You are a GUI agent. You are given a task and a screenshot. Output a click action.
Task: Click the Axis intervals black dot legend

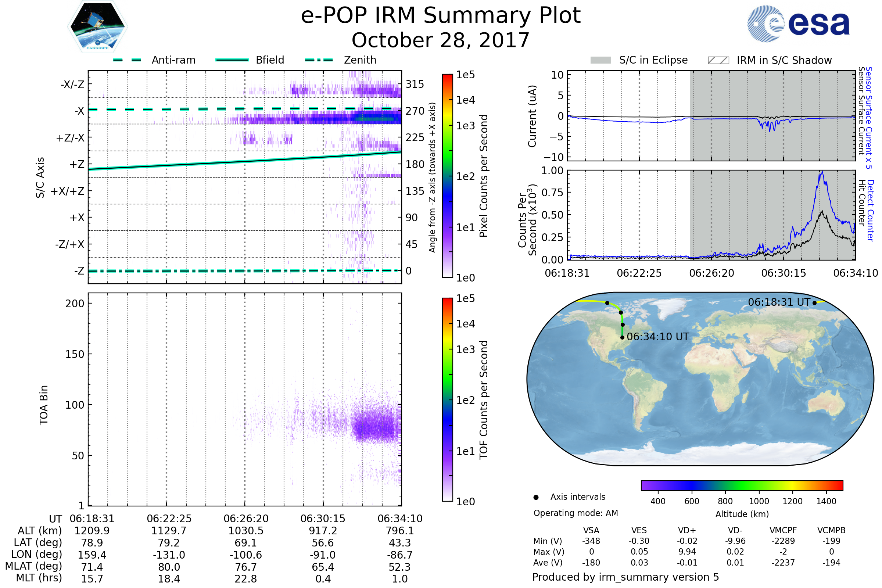coord(536,497)
